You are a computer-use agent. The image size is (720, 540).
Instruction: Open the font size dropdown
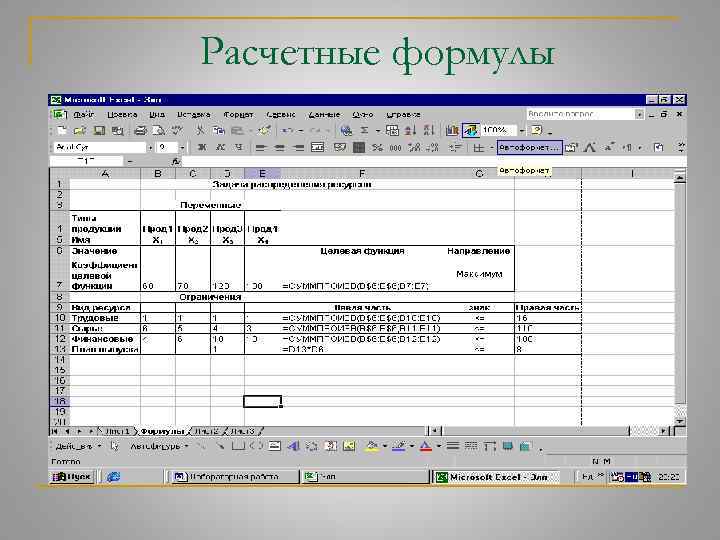tap(182, 148)
